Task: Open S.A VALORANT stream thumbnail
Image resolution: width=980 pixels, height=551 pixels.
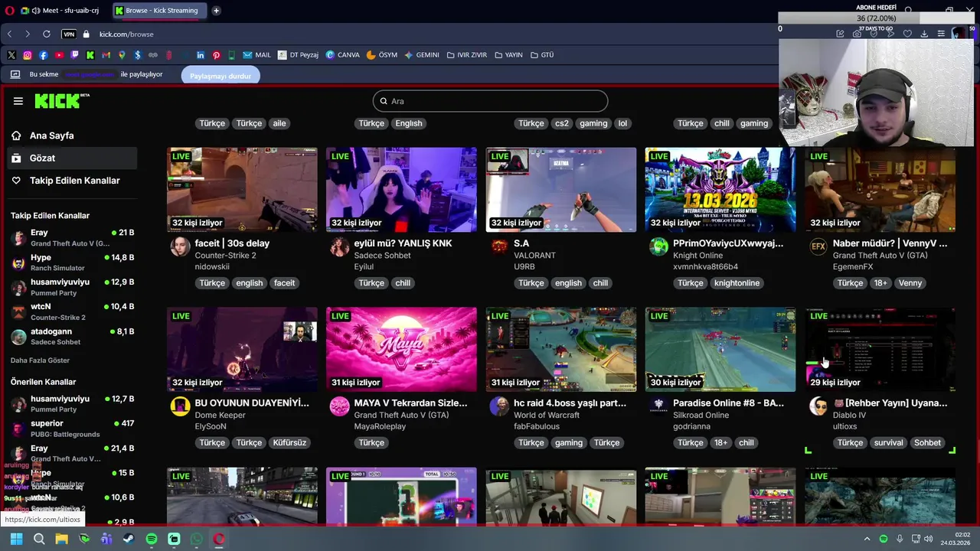Action: [560, 190]
